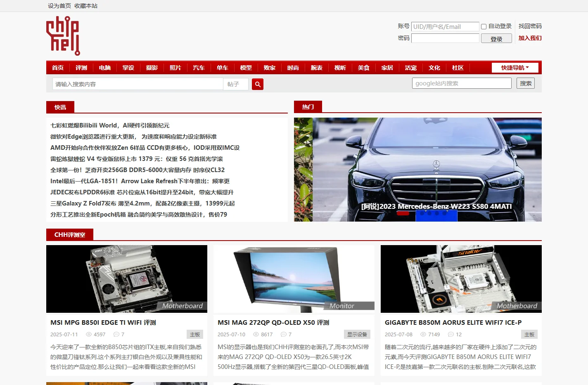
Task: Open the 时尚 nav item
Action: [293, 68]
